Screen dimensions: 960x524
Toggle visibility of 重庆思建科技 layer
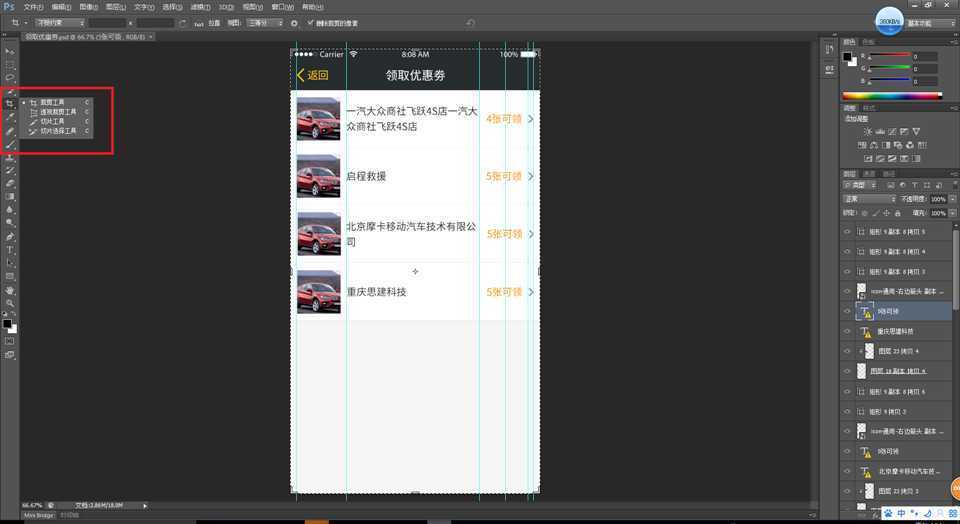[x=847, y=331]
